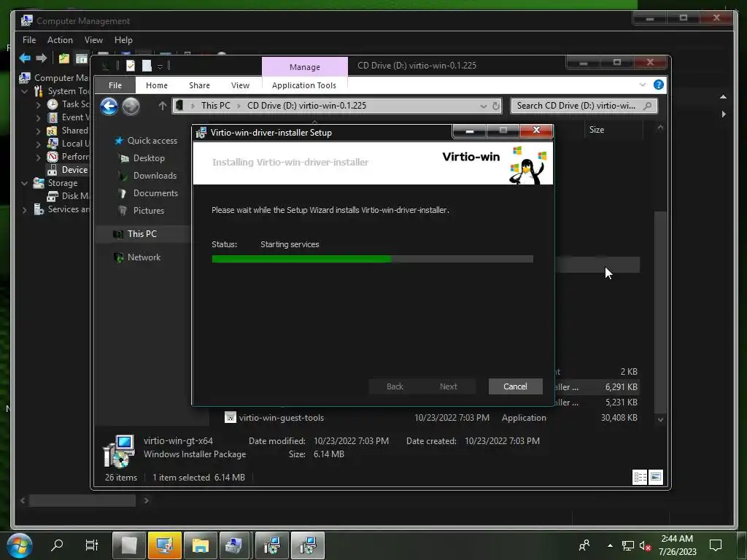This screenshot has width=747, height=560.
Task: Expand Shared Folders tree node
Action: pos(38,131)
